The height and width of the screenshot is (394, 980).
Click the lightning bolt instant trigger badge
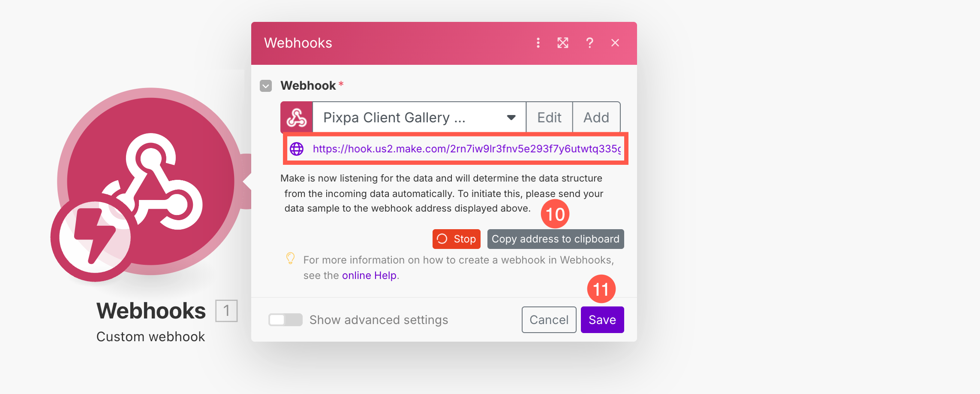(95, 237)
